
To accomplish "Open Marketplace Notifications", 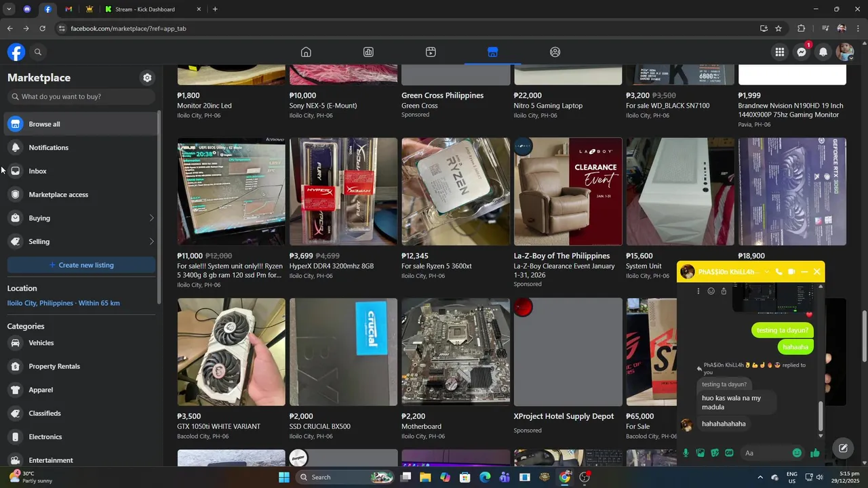I will (81, 148).
